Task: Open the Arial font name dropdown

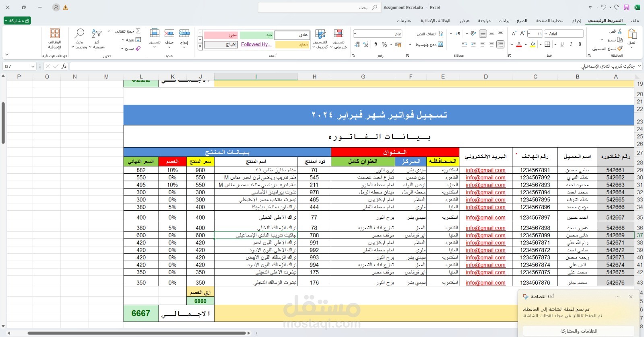Action: click(x=546, y=34)
